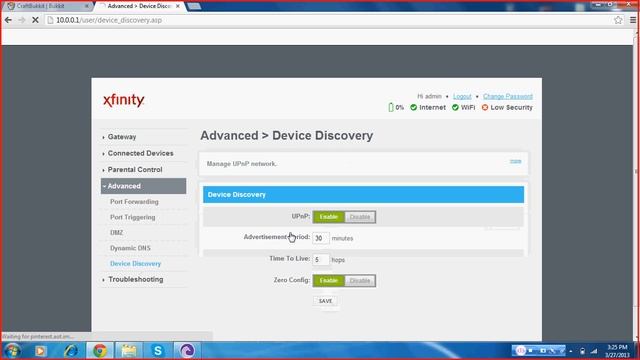Click the network signal tray icon

click(x=594, y=351)
